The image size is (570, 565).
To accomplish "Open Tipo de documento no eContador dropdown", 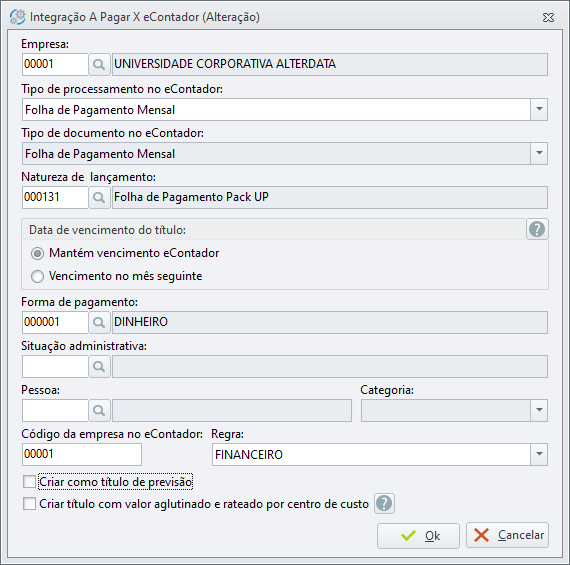I will click(x=539, y=153).
